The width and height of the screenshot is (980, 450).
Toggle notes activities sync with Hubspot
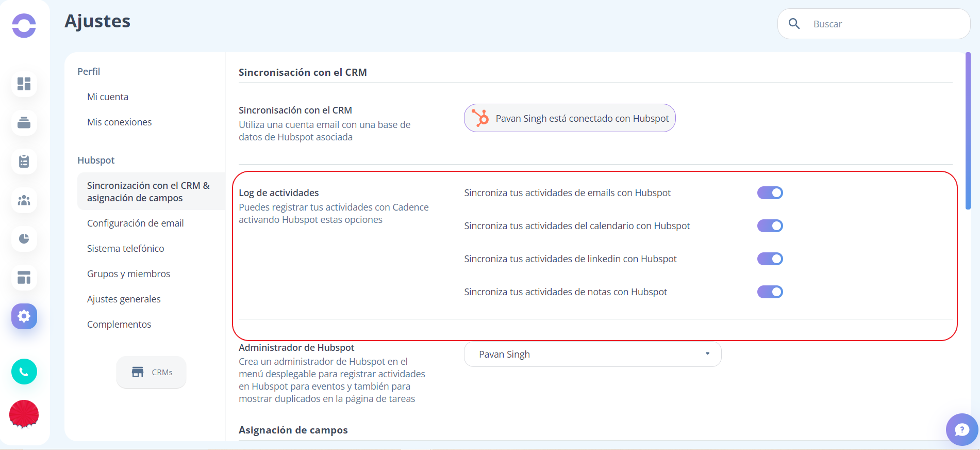click(770, 292)
